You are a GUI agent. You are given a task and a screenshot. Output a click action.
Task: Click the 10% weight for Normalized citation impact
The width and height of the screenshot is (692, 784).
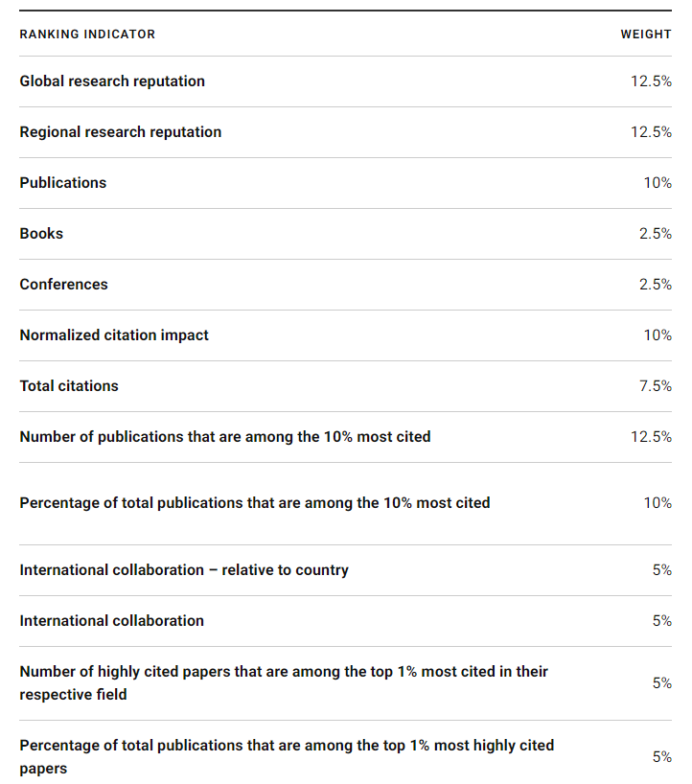coord(657,335)
